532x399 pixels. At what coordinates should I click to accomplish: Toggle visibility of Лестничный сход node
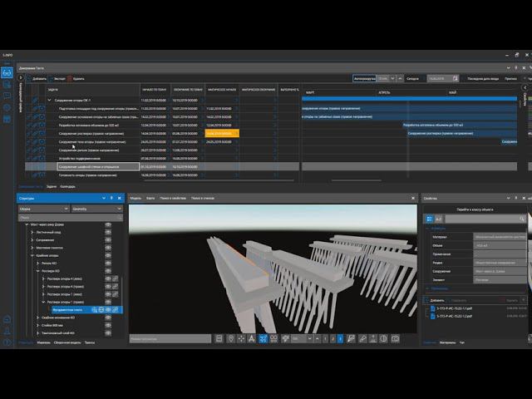(108, 233)
